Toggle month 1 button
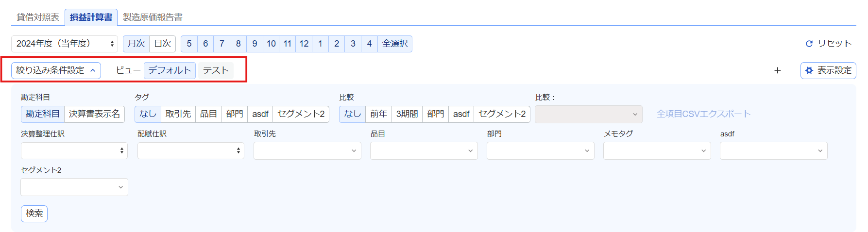Viewport: 868px width, 232px height. point(321,44)
